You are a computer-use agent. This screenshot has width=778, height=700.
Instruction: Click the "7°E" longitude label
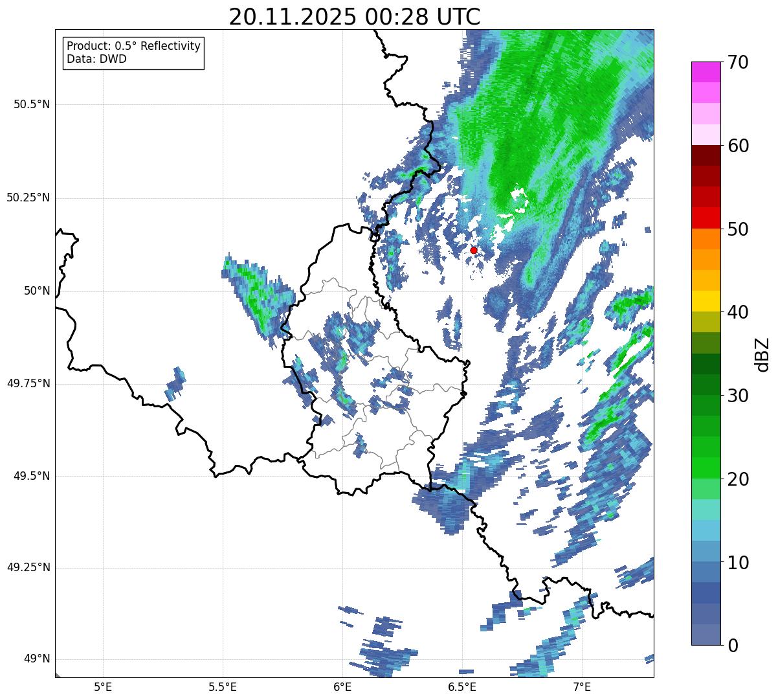point(582,686)
